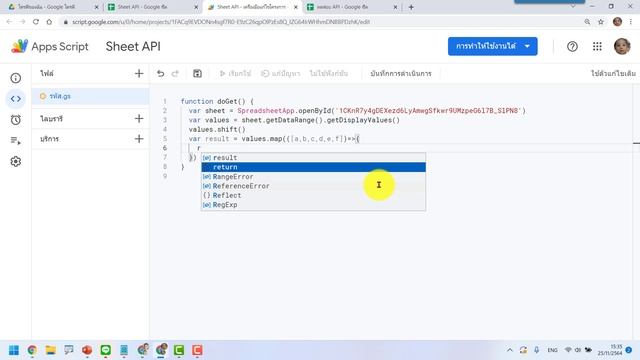Open the Triggers alarm clock icon

pos(16,120)
